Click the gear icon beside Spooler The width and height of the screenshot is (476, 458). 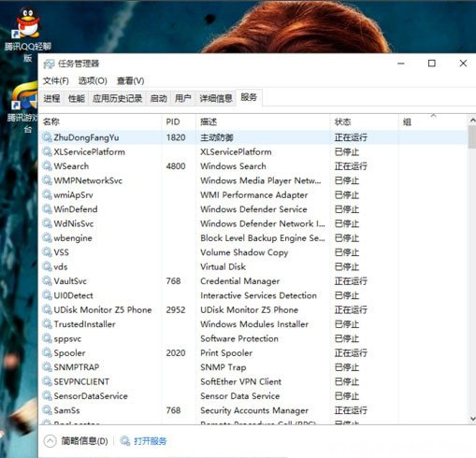click(47, 352)
